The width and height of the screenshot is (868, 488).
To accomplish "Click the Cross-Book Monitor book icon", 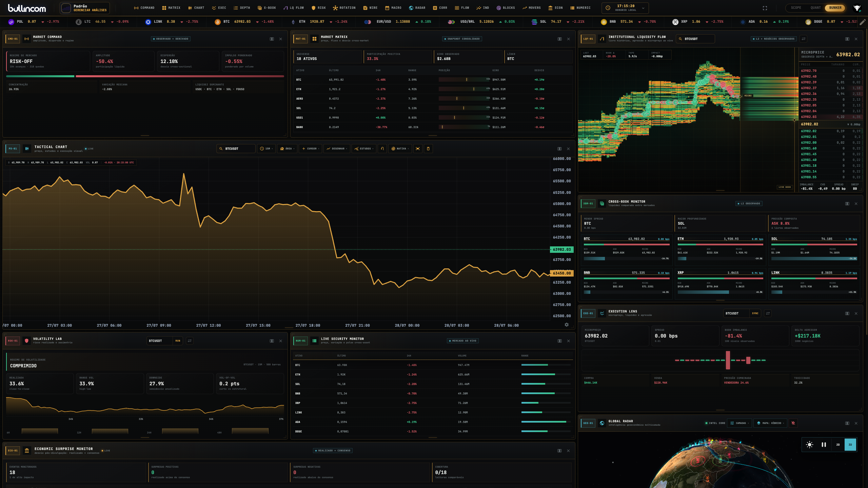I will [x=602, y=204].
